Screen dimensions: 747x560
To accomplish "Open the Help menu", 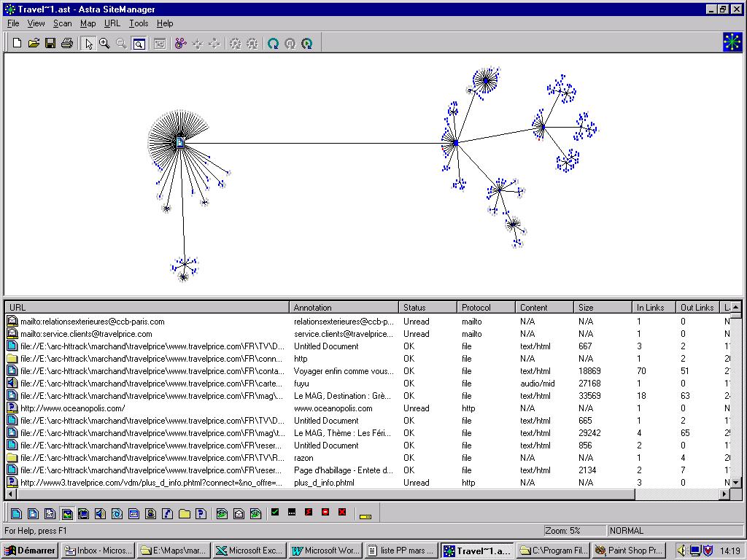I will point(165,23).
